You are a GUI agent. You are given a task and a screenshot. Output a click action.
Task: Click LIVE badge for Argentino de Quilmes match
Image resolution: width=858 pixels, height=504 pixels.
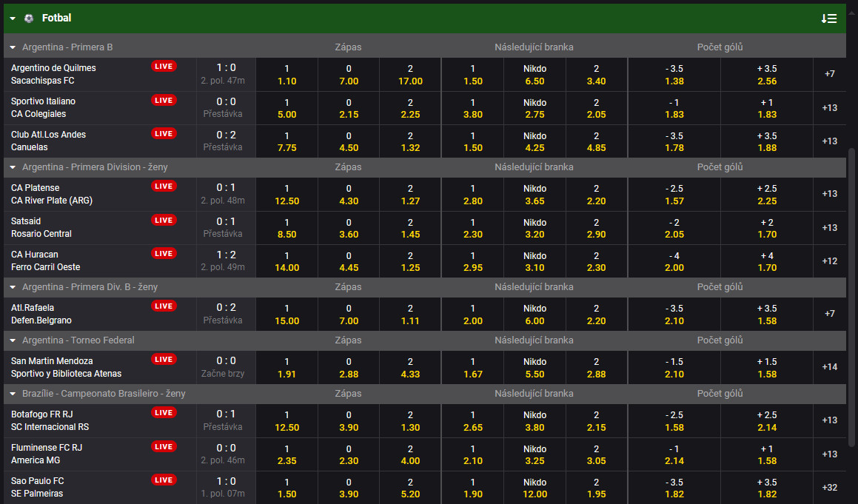164,66
